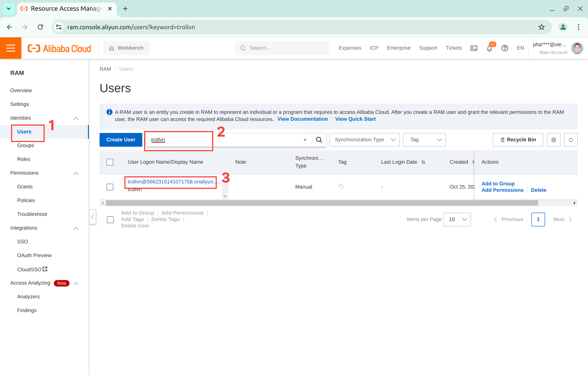Open a new browser tab
The image size is (588, 375).
[125, 9]
